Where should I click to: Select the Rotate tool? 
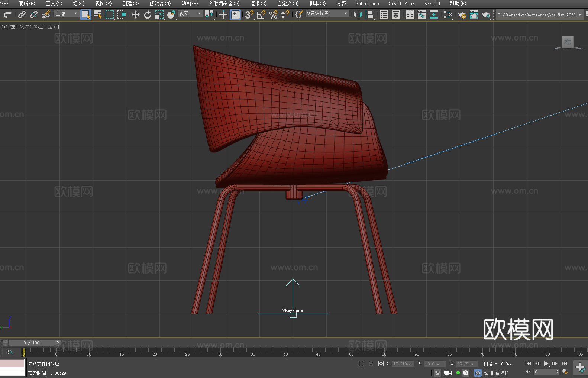[x=148, y=14]
